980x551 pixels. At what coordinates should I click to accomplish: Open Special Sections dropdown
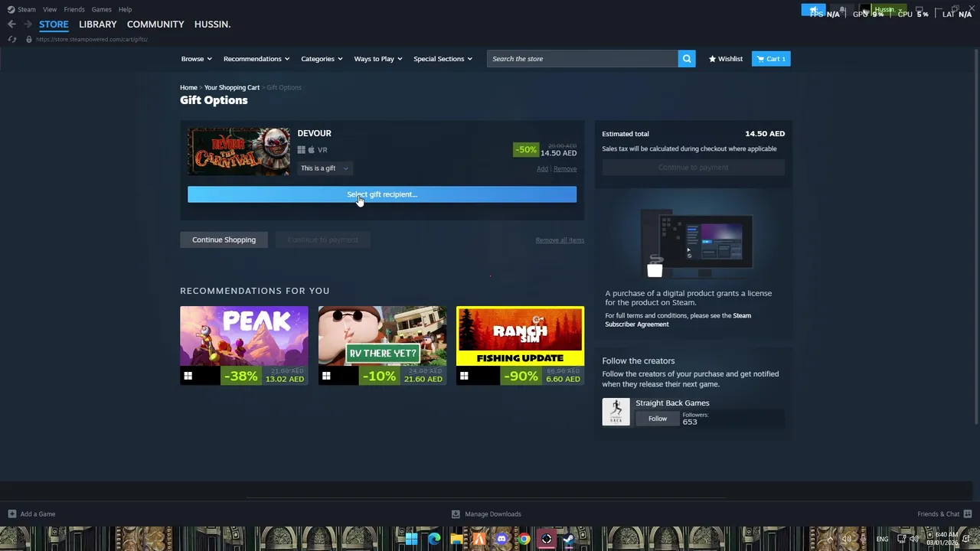click(443, 59)
